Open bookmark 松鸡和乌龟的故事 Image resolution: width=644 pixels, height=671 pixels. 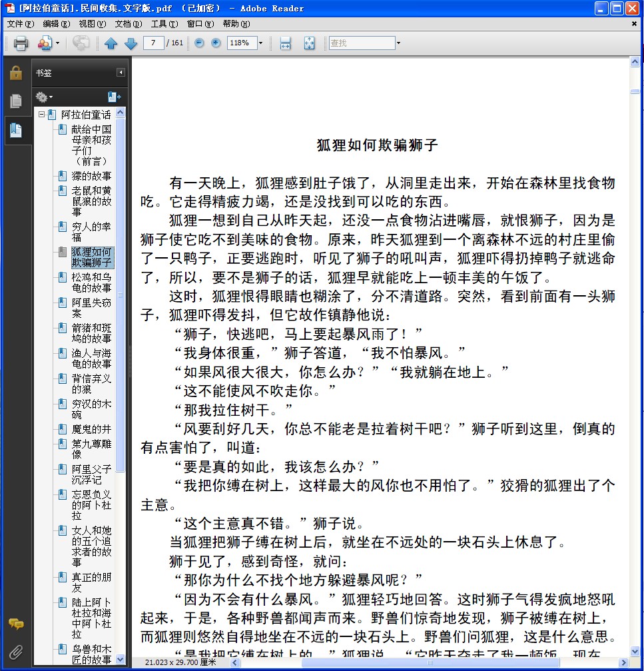[x=91, y=283]
